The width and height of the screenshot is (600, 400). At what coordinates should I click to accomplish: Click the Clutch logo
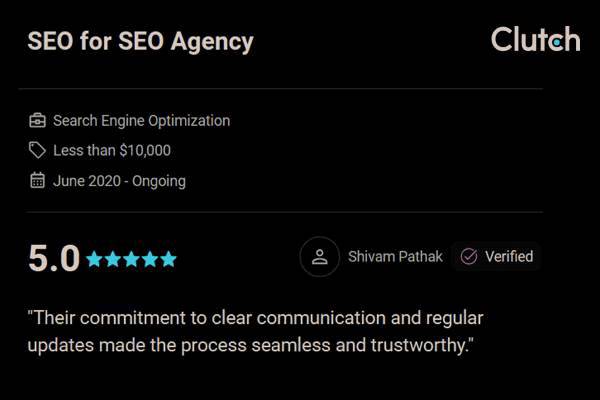coord(535,40)
